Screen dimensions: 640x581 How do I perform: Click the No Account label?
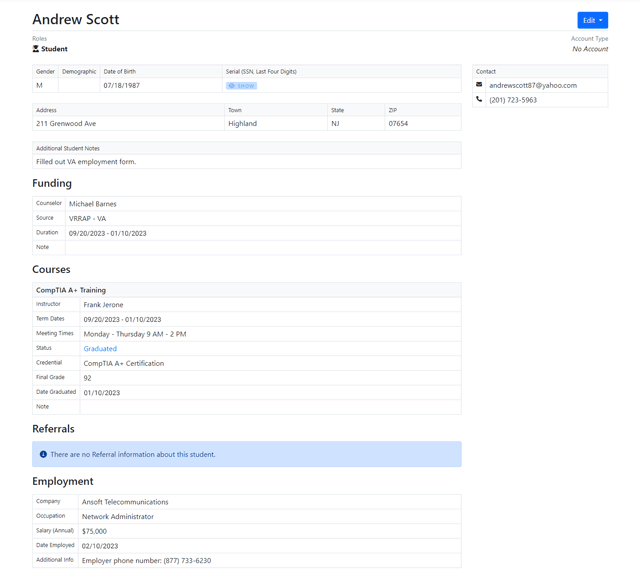point(590,49)
